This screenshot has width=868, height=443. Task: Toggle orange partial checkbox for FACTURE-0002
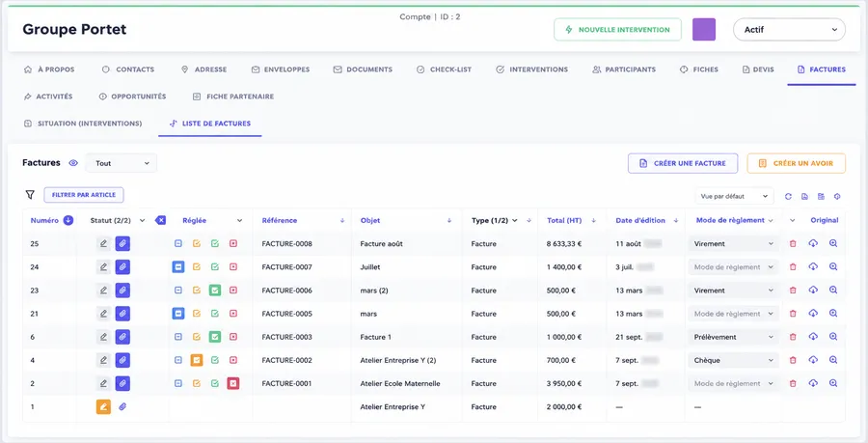click(x=197, y=360)
